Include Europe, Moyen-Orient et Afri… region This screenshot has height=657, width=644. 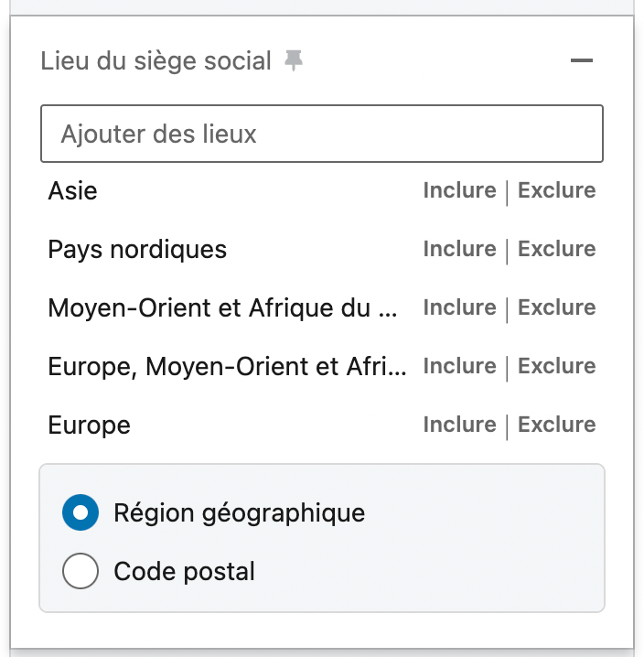tap(459, 367)
